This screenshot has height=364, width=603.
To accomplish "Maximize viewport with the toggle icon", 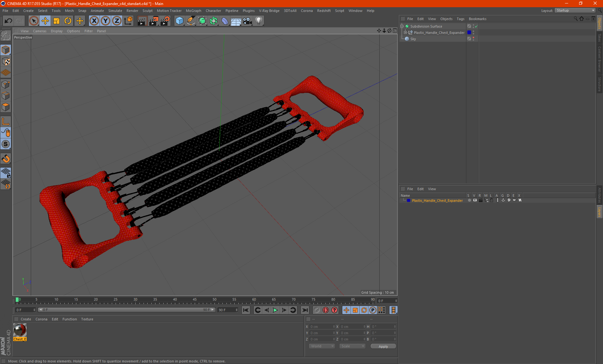I will coord(395,31).
